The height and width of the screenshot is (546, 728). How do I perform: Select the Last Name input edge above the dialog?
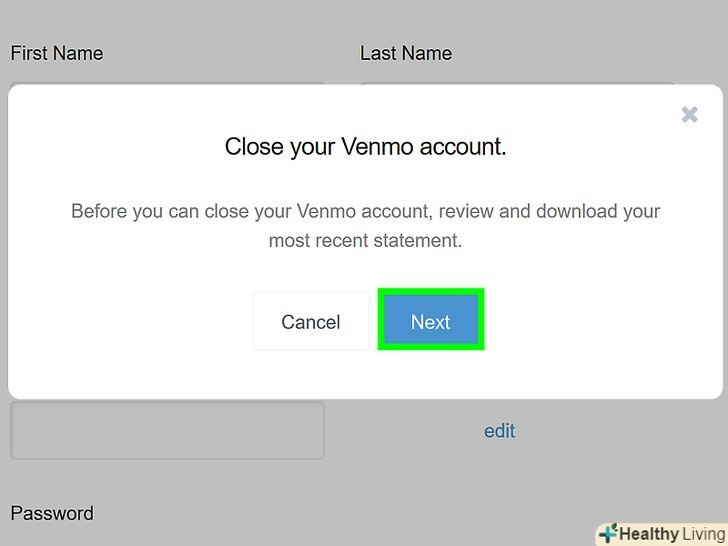(x=516, y=84)
